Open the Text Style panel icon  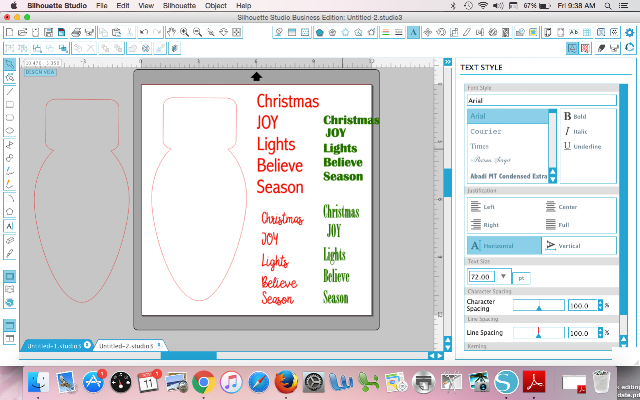413,32
